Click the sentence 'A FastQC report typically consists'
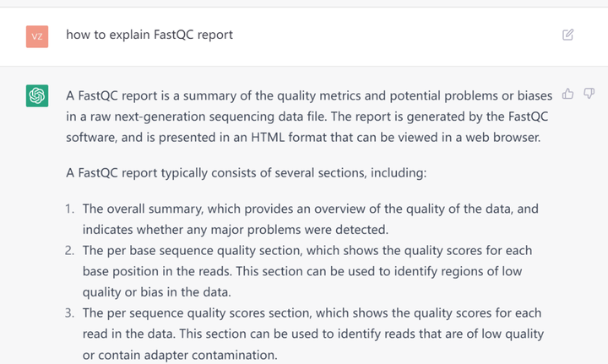This screenshot has width=608, height=364. point(247,173)
